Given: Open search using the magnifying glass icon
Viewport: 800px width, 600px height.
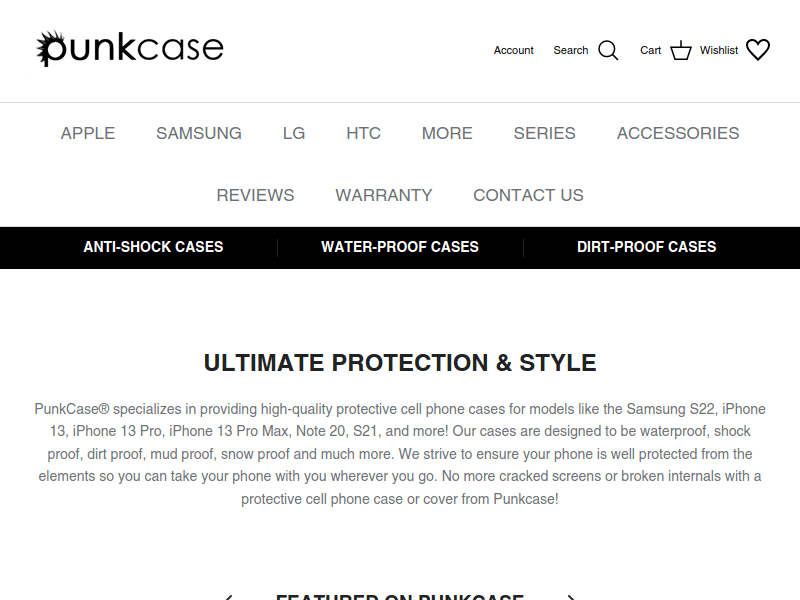Looking at the screenshot, I should coord(608,49).
